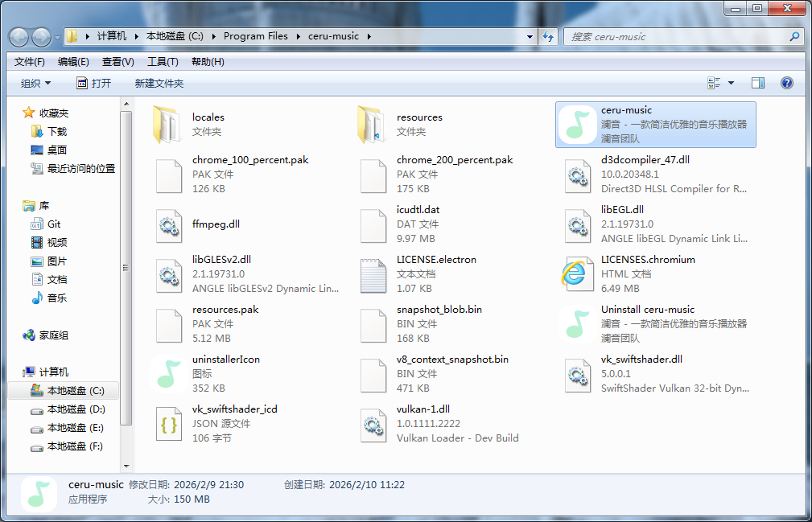Open the 组织 dropdown menu
Image resolution: width=812 pixels, height=522 pixels.
[x=35, y=83]
